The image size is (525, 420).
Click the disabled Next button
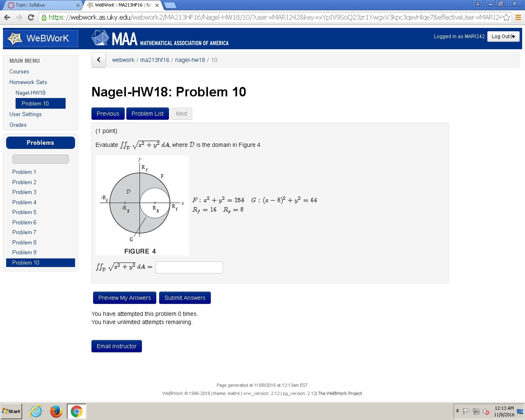pos(181,114)
